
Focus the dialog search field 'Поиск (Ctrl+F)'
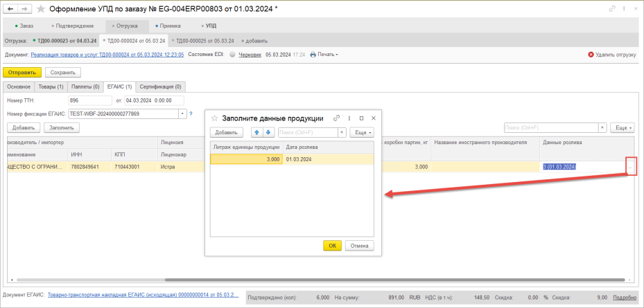pos(308,132)
